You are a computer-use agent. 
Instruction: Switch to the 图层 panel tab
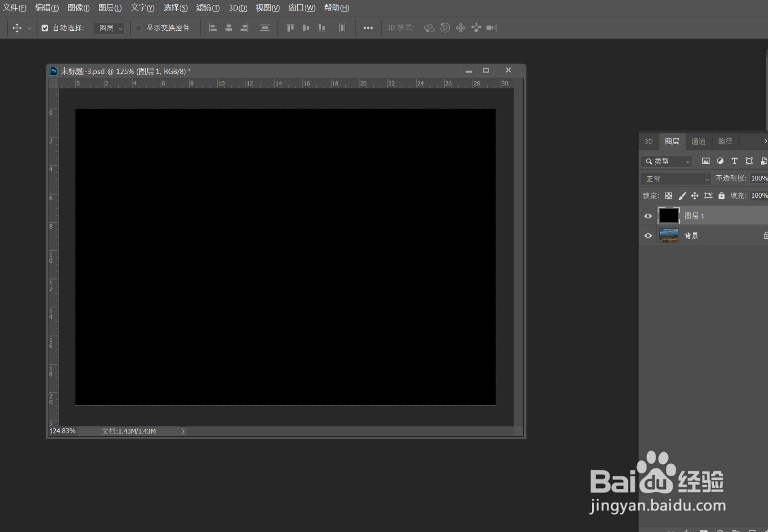(672, 142)
